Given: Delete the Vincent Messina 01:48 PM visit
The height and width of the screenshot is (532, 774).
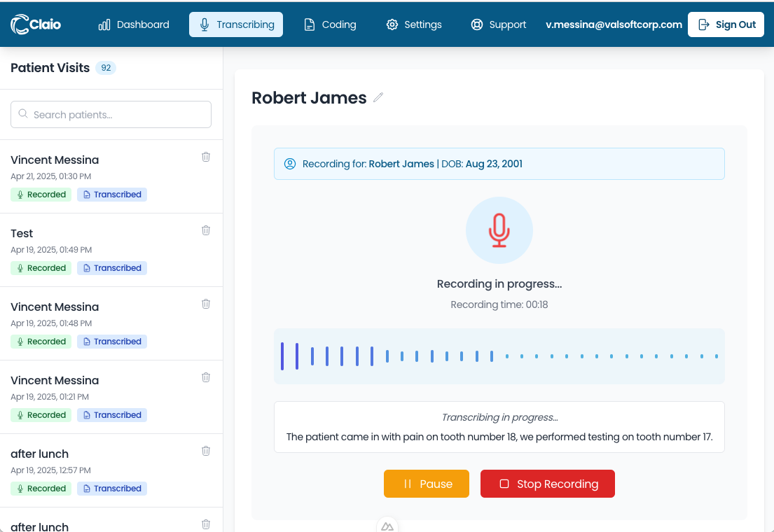Looking at the screenshot, I should pyautogui.click(x=206, y=304).
